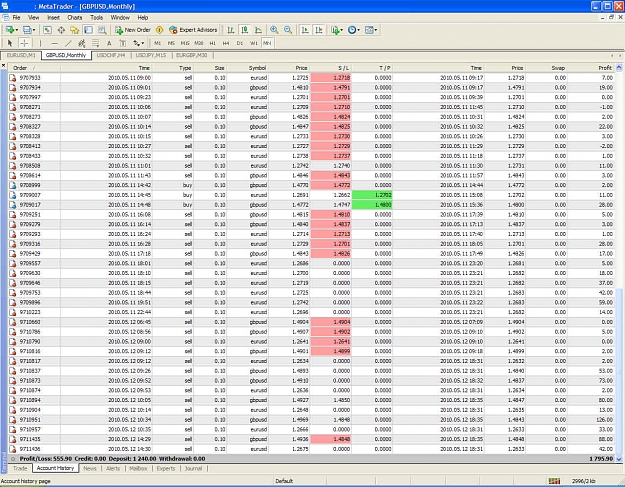
Task: Select the Cursor arrow tool
Action: click(x=10, y=43)
